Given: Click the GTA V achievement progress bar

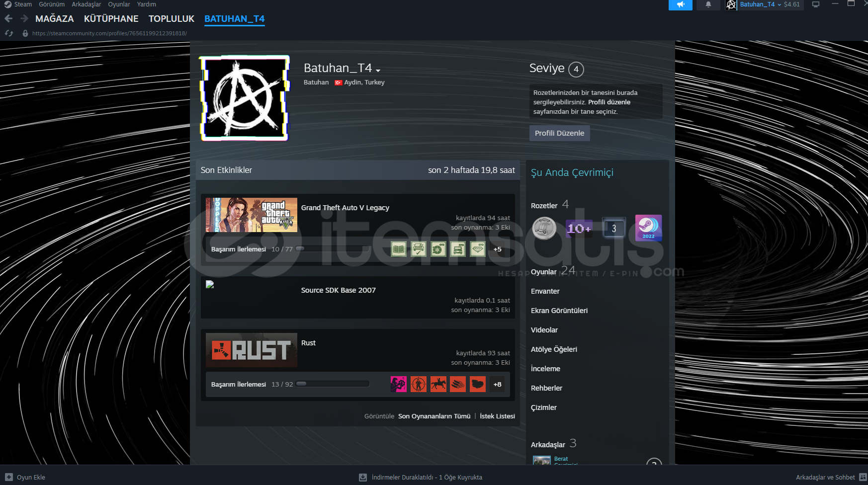Looking at the screenshot, I should [x=333, y=249].
